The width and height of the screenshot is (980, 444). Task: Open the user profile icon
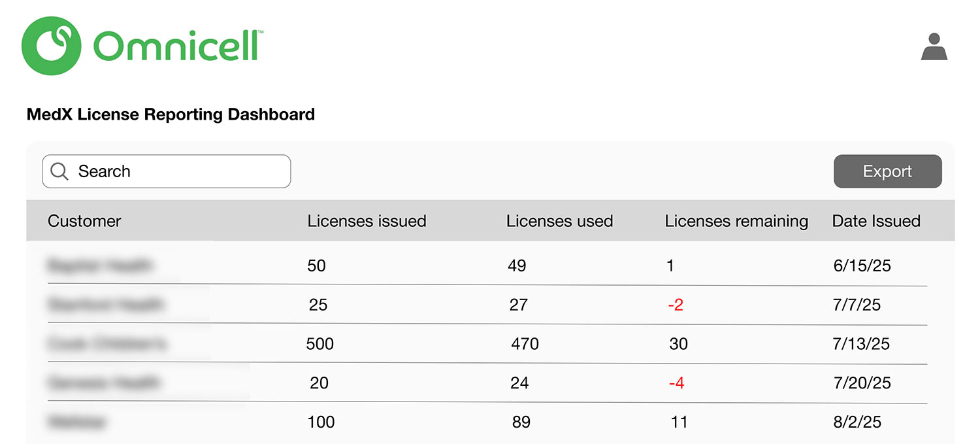[x=934, y=47]
